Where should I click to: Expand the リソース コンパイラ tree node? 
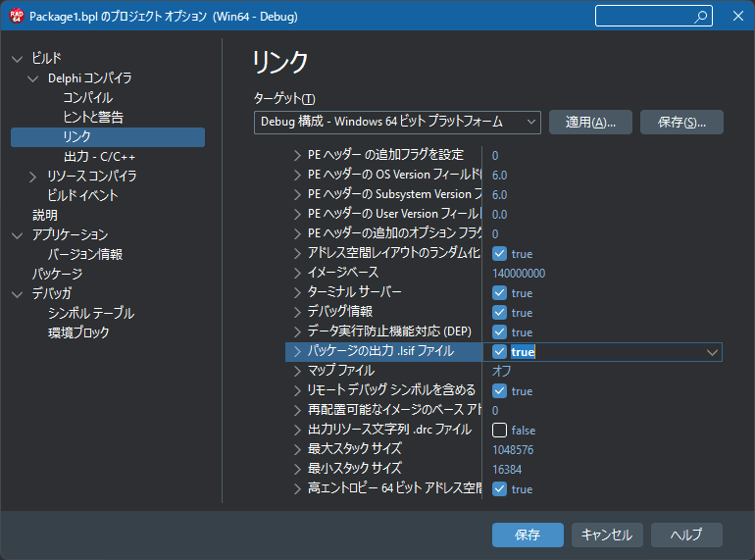33,177
